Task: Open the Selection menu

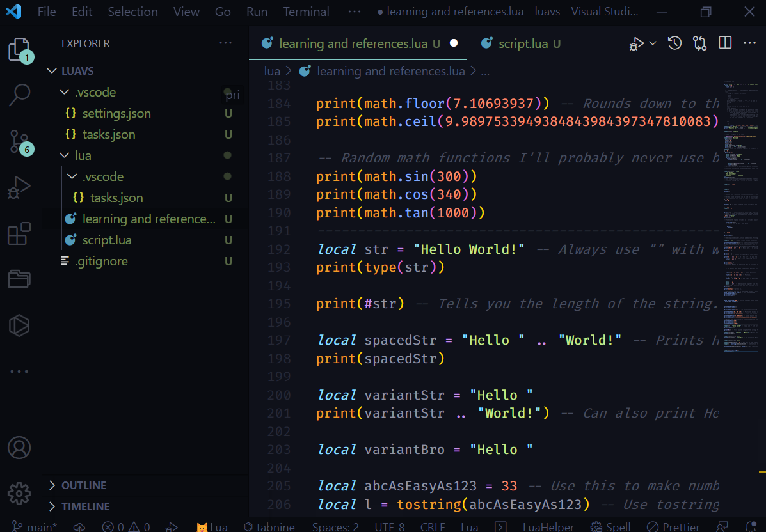Action: pos(132,12)
